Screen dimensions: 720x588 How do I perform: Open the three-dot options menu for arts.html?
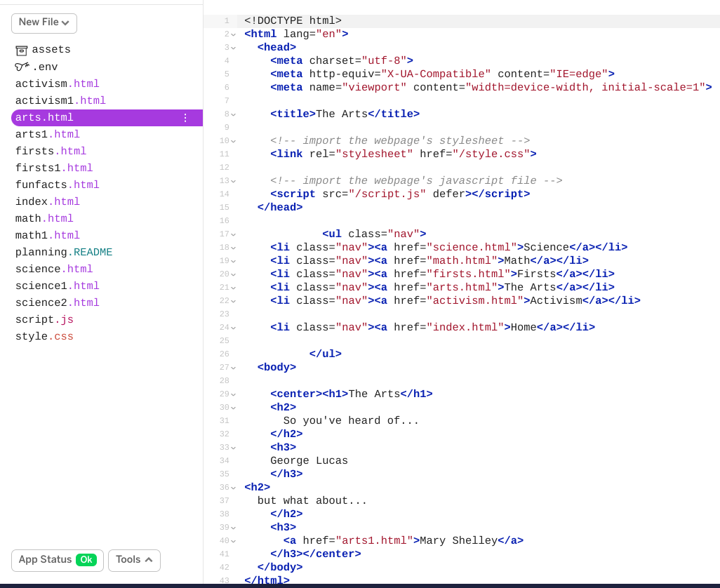[185, 118]
